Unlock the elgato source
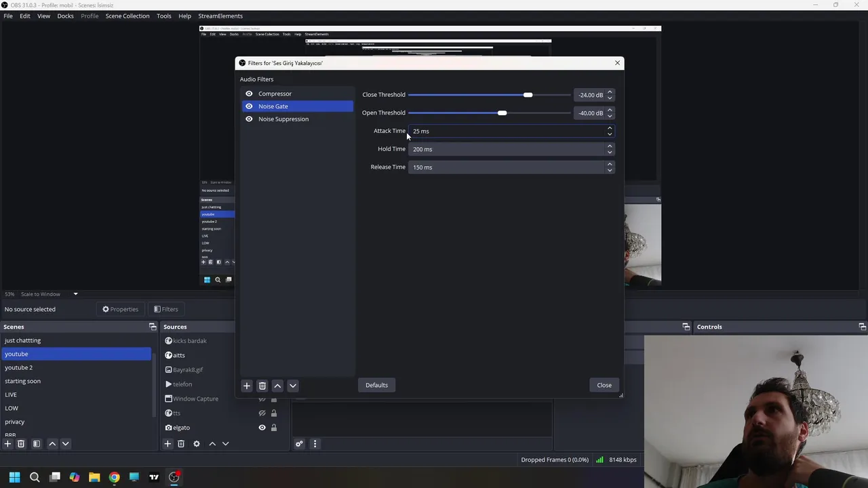The image size is (868, 488). (274, 428)
